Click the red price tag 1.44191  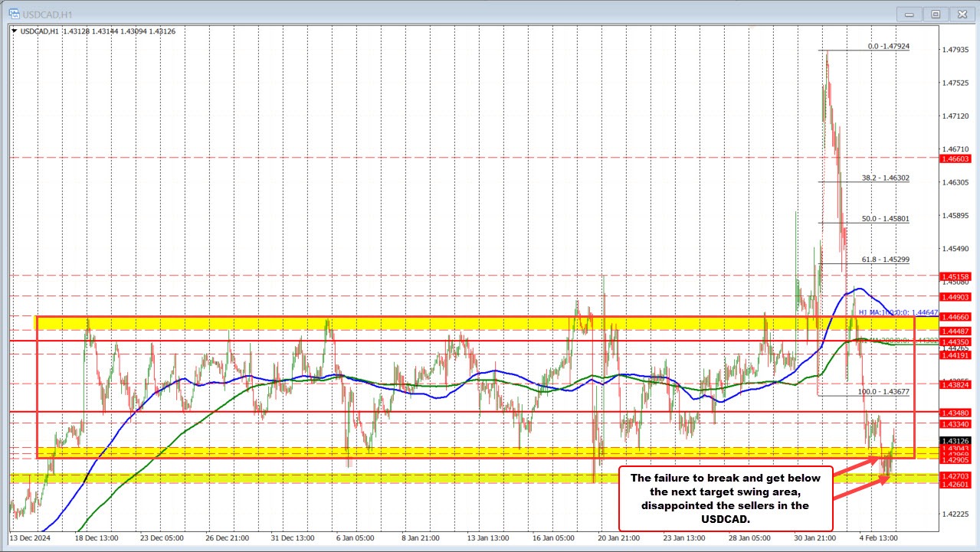(x=955, y=355)
